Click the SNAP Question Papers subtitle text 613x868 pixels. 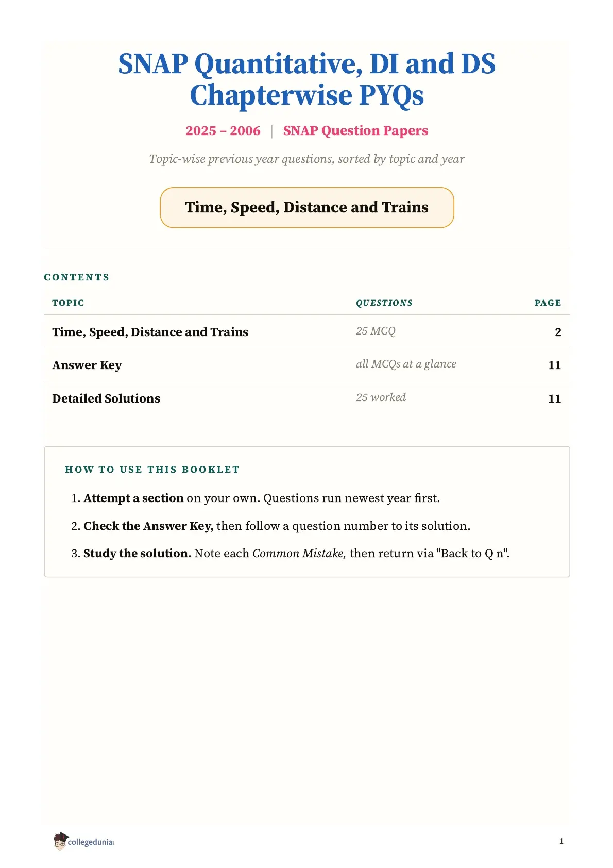tap(355, 131)
